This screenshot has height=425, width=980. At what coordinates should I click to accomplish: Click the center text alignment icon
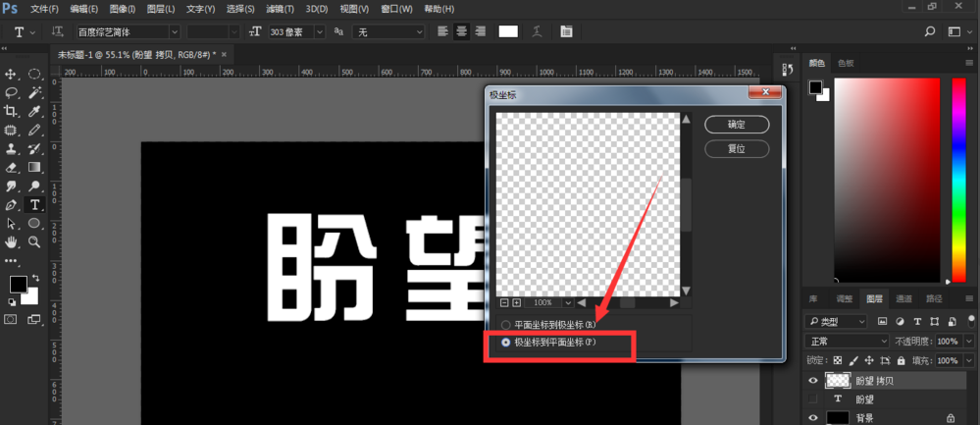(461, 31)
